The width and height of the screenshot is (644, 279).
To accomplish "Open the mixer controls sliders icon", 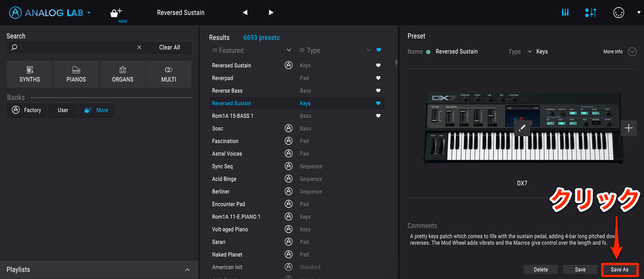I will click(591, 13).
